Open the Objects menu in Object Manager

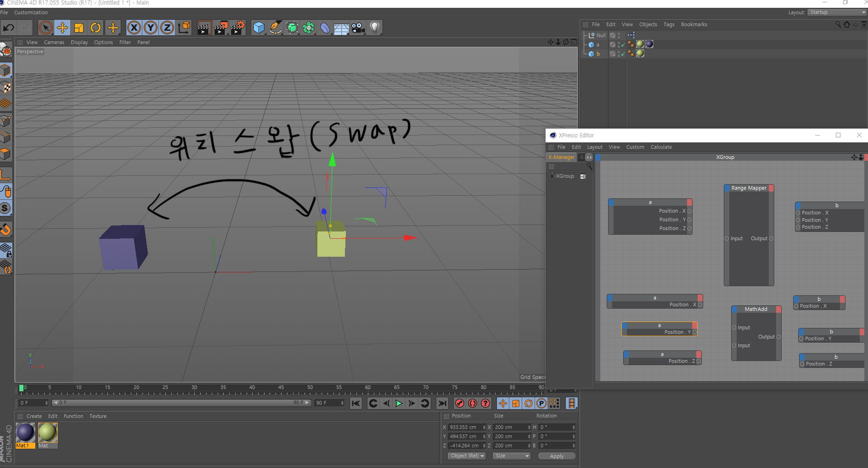coord(648,24)
